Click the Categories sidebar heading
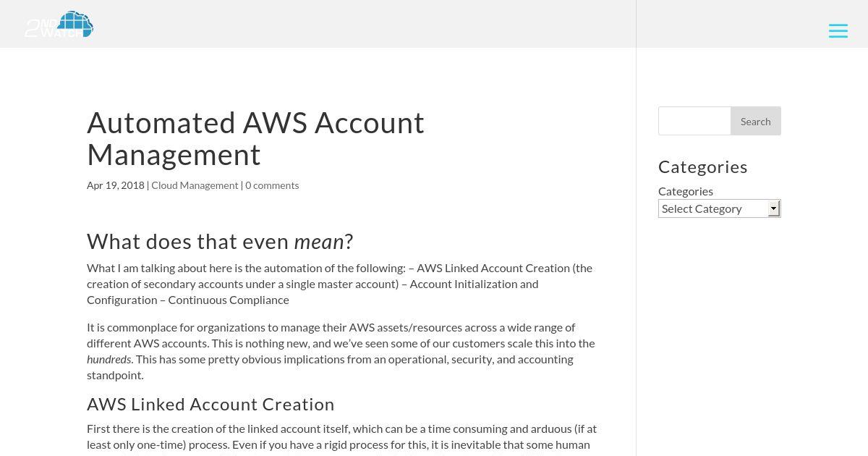The height and width of the screenshot is (456, 868). pos(703,166)
